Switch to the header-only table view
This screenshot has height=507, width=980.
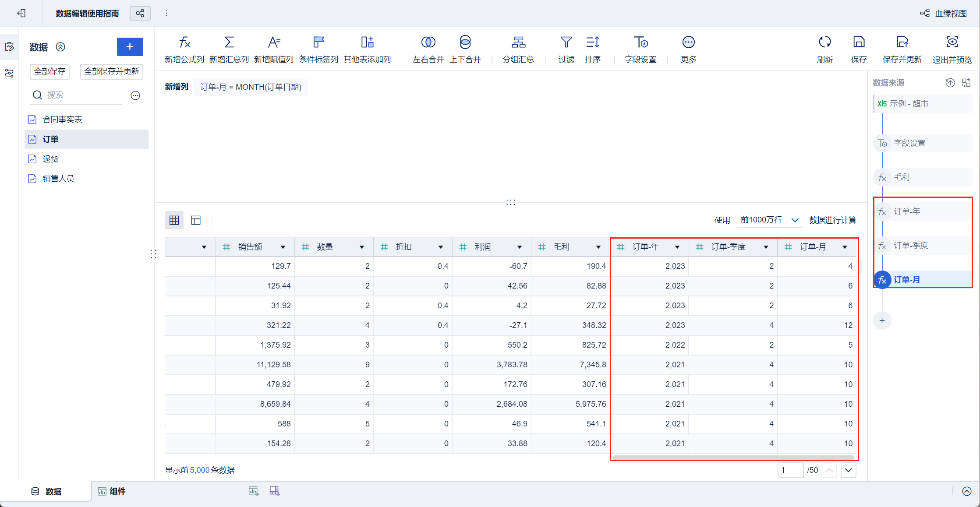tap(196, 220)
